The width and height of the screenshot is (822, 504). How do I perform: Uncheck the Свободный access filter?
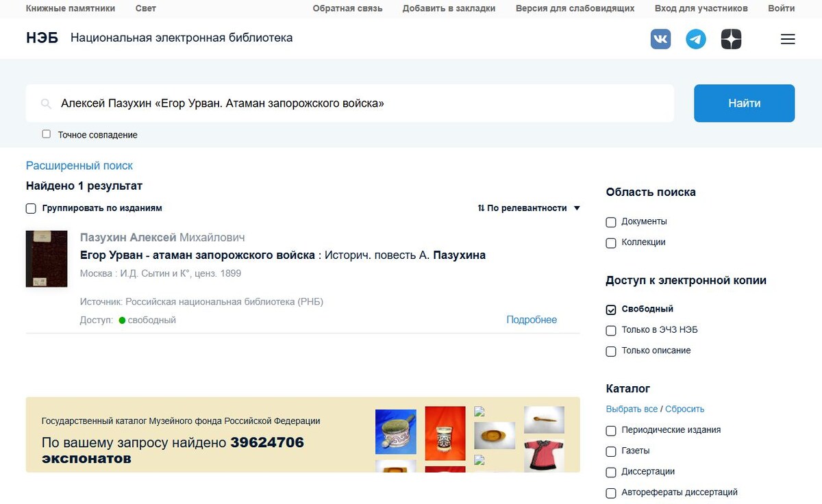pyautogui.click(x=611, y=310)
